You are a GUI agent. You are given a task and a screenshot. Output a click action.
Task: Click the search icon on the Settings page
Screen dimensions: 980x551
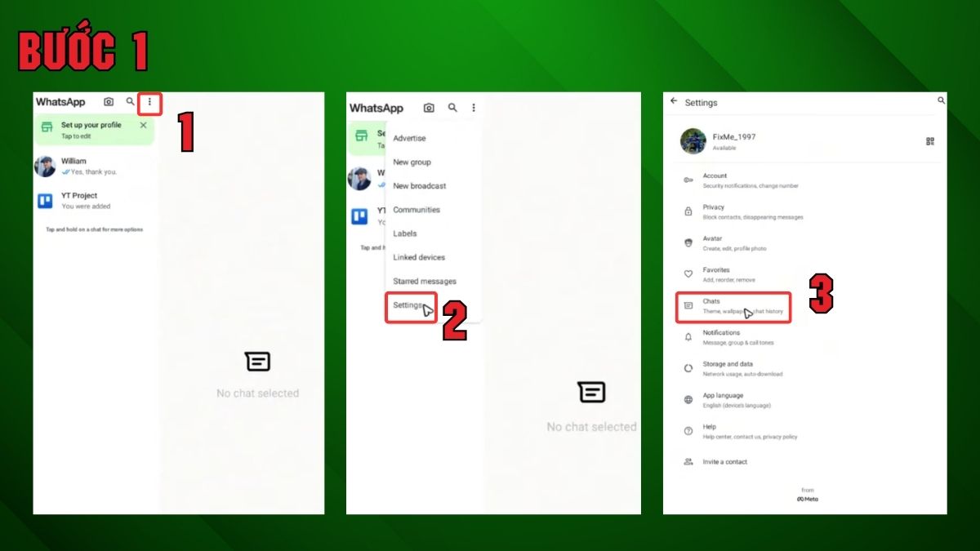(940, 100)
